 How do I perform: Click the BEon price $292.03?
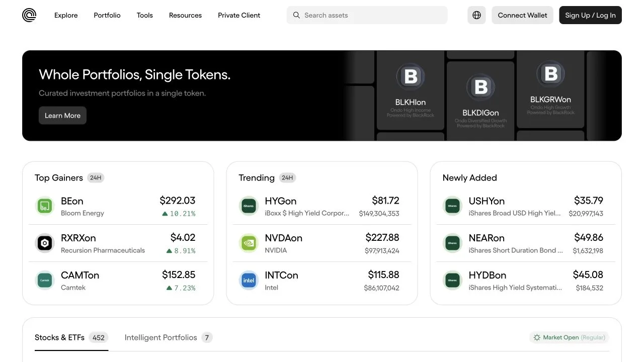pyautogui.click(x=177, y=201)
